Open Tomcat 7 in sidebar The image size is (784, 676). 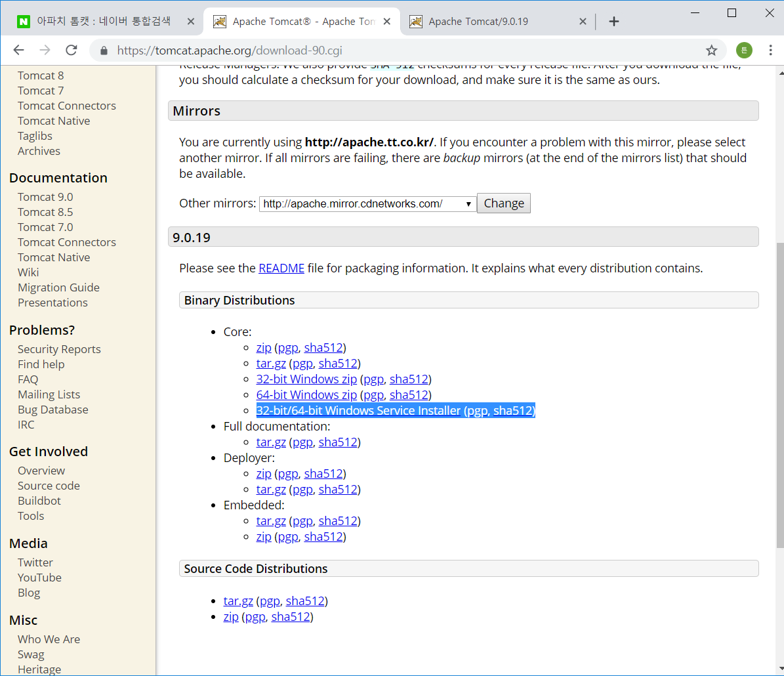[41, 91]
